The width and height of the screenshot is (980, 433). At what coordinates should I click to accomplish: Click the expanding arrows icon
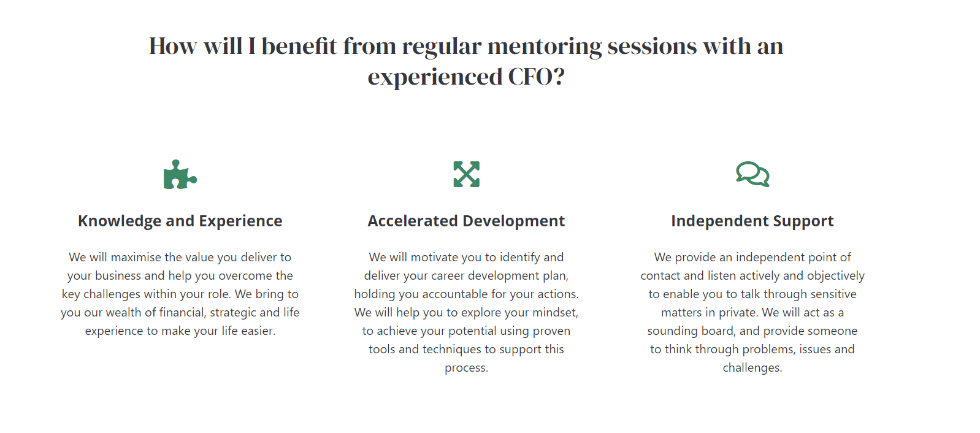tap(466, 174)
